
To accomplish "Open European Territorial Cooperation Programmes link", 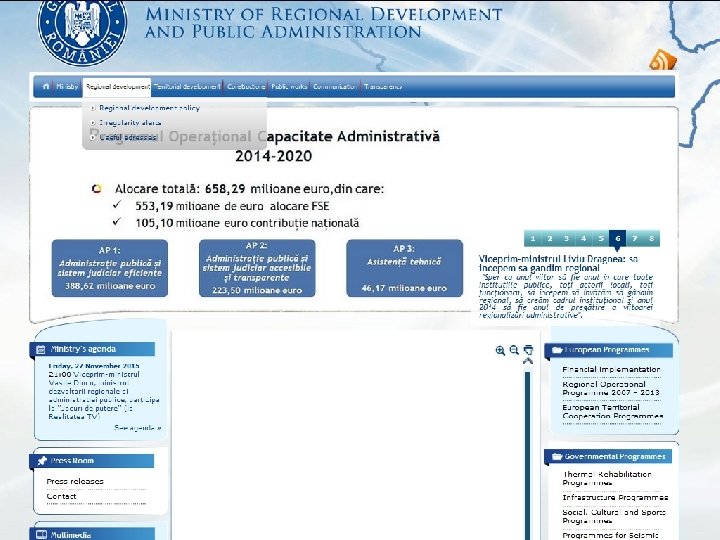I will 613,411.
